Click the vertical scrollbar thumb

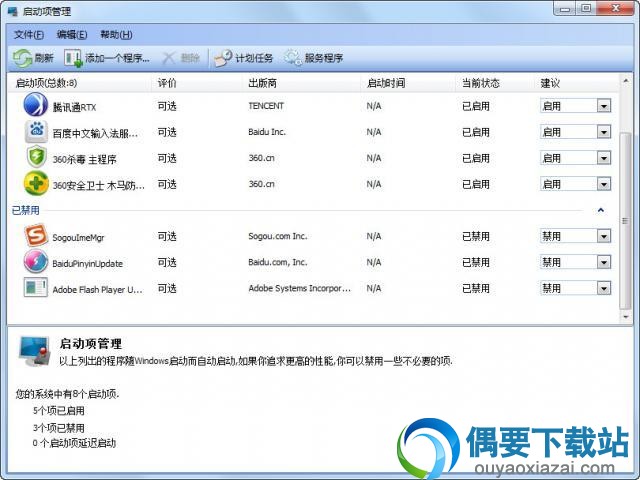[625, 221]
